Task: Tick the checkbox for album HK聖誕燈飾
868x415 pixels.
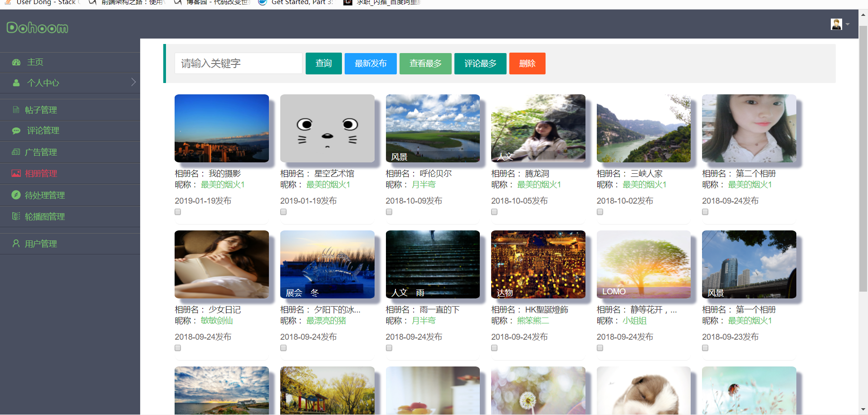Action: [x=494, y=348]
